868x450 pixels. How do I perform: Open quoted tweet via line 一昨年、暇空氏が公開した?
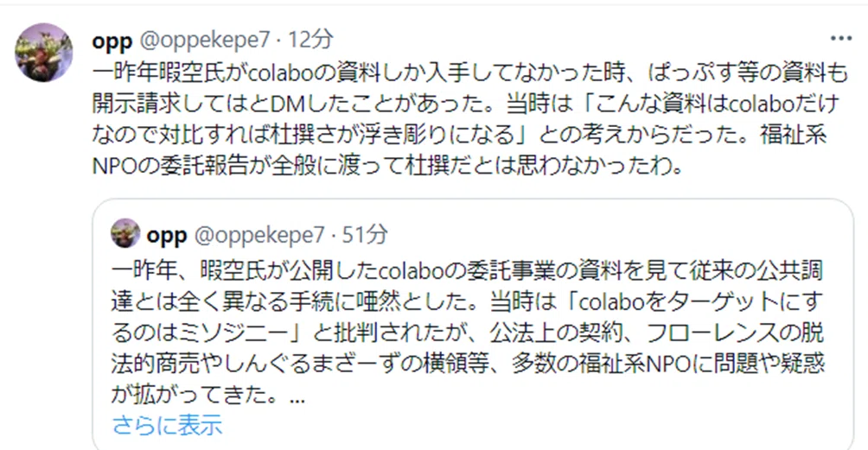point(468,270)
